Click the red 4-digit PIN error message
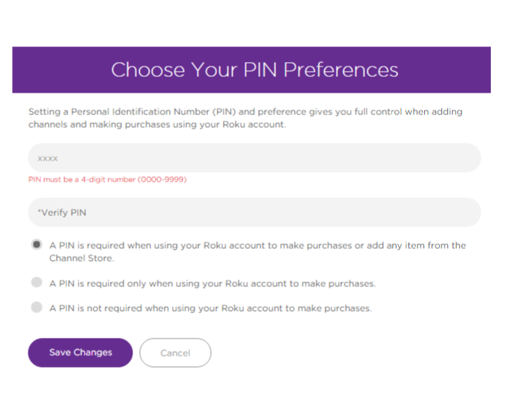 tap(107, 179)
